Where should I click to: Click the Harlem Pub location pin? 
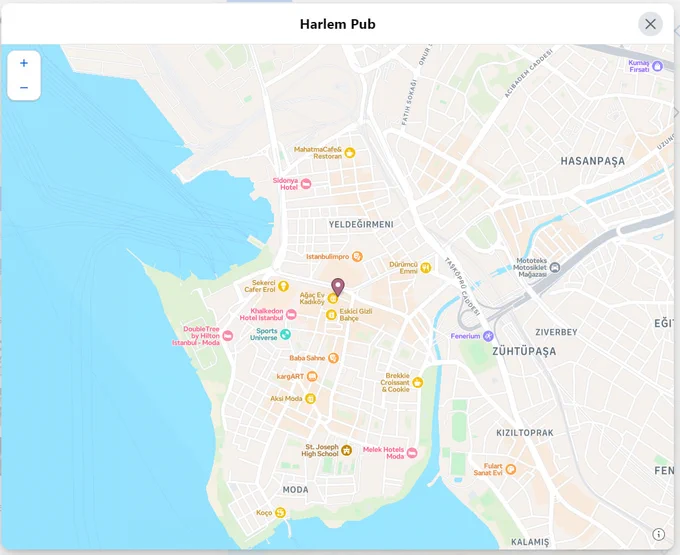point(338,287)
